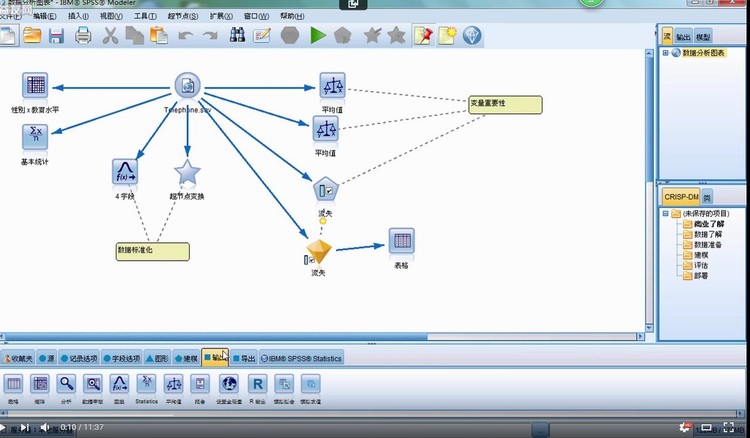Switch to the 记录选项 palette tab
750x438 pixels.
(79, 358)
